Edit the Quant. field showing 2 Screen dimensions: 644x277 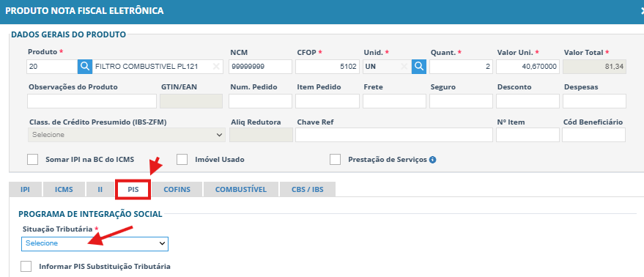click(x=461, y=66)
